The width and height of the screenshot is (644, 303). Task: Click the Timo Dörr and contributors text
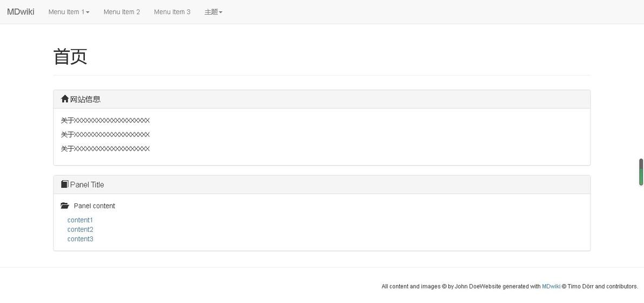tap(602, 286)
